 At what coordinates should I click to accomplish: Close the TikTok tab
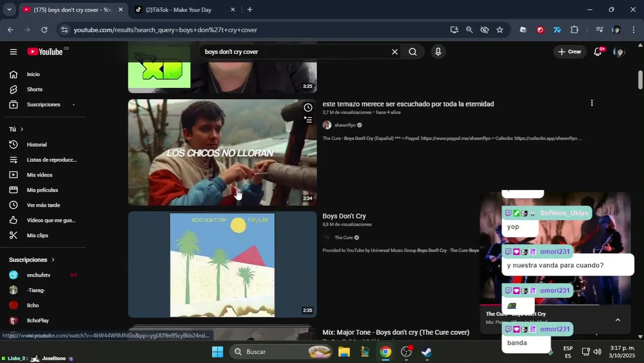click(x=232, y=10)
